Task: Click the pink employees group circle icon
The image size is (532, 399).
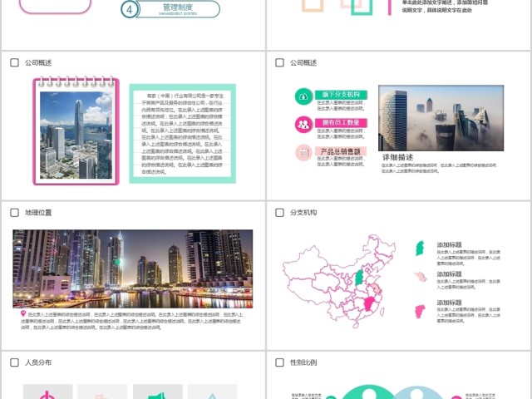Action: [x=303, y=125]
